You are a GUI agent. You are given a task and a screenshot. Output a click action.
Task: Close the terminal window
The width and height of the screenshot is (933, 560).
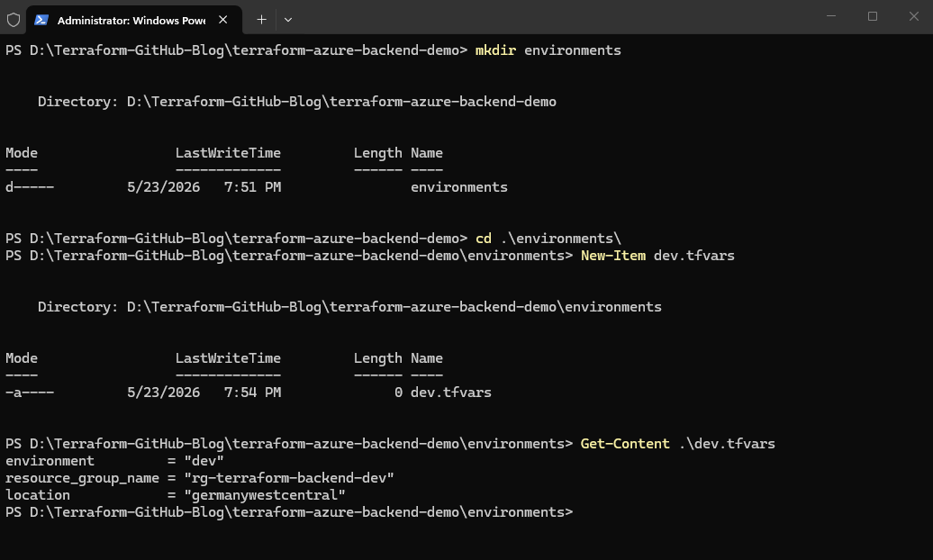(913, 16)
